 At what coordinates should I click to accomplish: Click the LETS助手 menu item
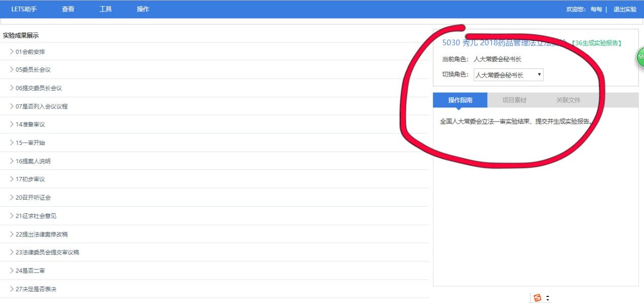click(x=24, y=9)
